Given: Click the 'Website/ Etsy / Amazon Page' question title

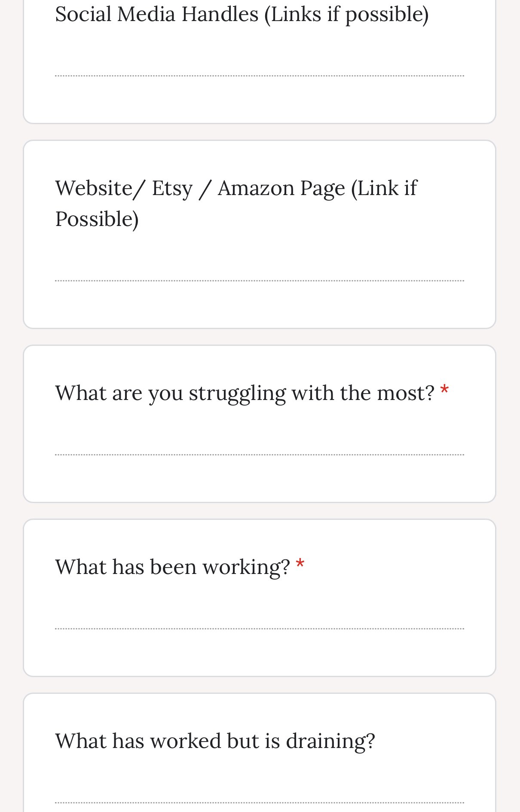Looking at the screenshot, I should 236,188.
